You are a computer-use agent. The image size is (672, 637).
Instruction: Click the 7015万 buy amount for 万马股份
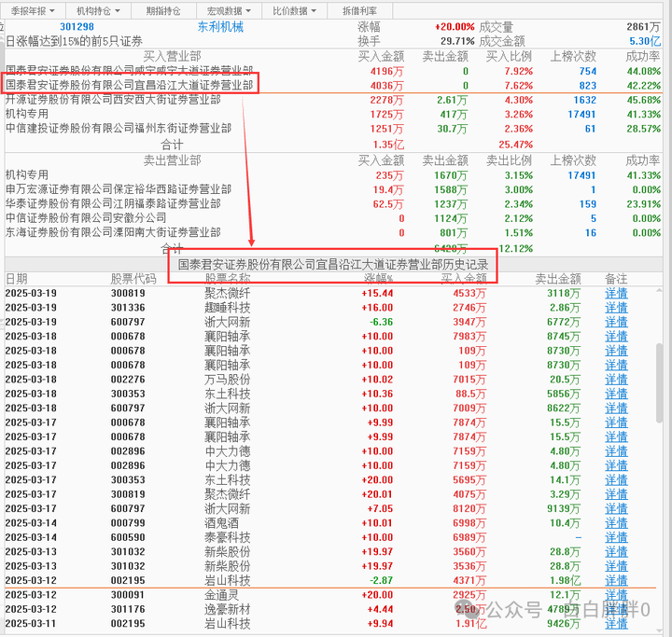tap(469, 380)
